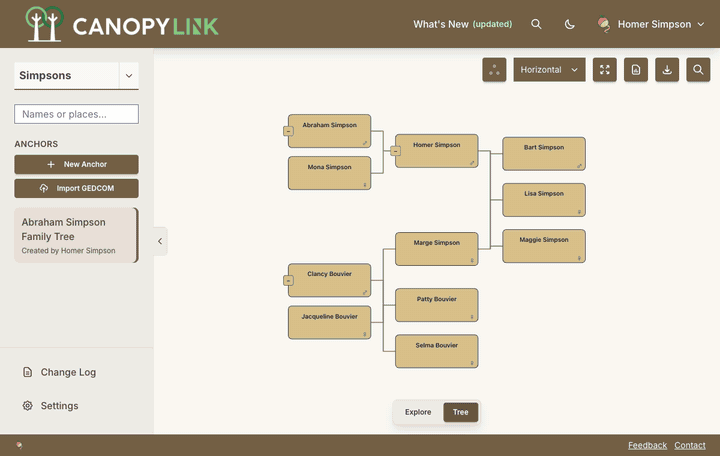Select the Mona Simpson node
This screenshot has height=456, width=720.
coord(330,173)
